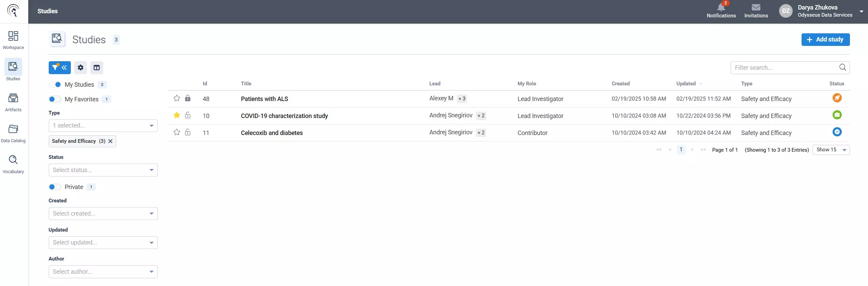Sort by the Type column header
Viewport: 868px width, 286px height.
pyautogui.click(x=747, y=84)
